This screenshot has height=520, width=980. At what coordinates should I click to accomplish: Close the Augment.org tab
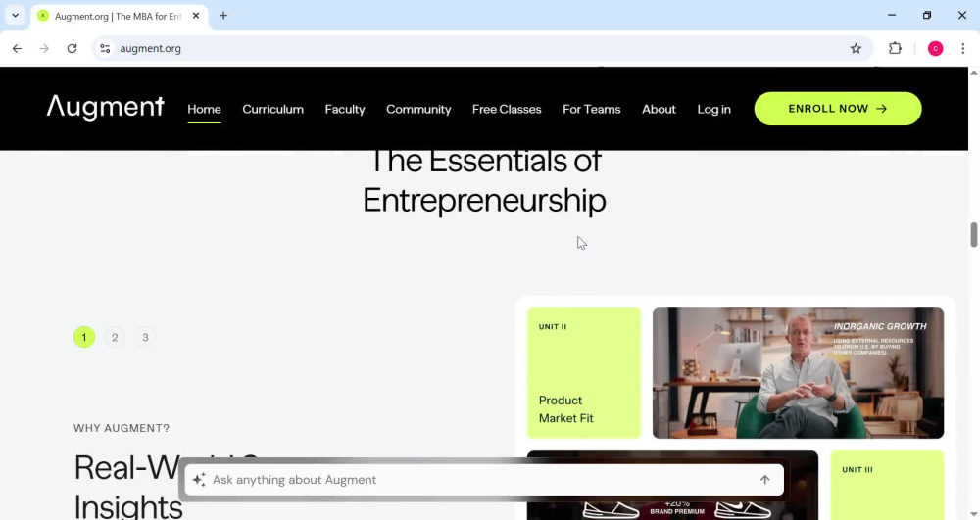pos(196,16)
